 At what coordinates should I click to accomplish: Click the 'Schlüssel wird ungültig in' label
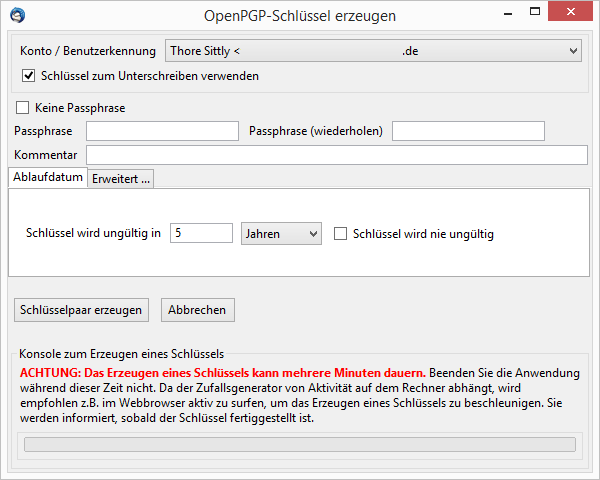point(93,233)
